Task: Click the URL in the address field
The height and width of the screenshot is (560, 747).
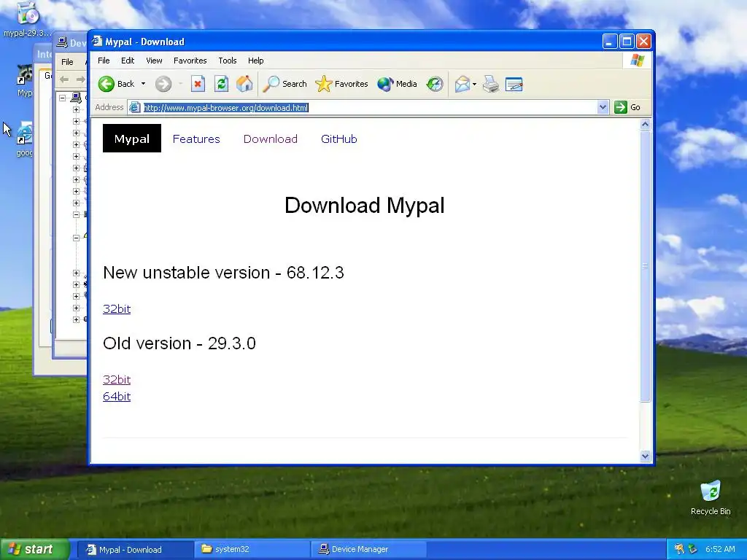Action: pyautogui.click(x=226, y=108)
